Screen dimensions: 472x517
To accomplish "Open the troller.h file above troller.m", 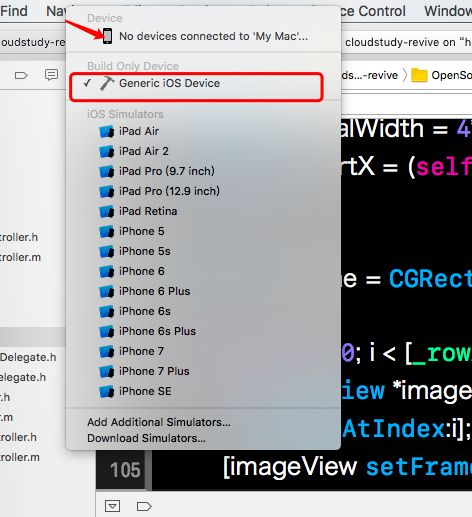I will click(19, 237).
